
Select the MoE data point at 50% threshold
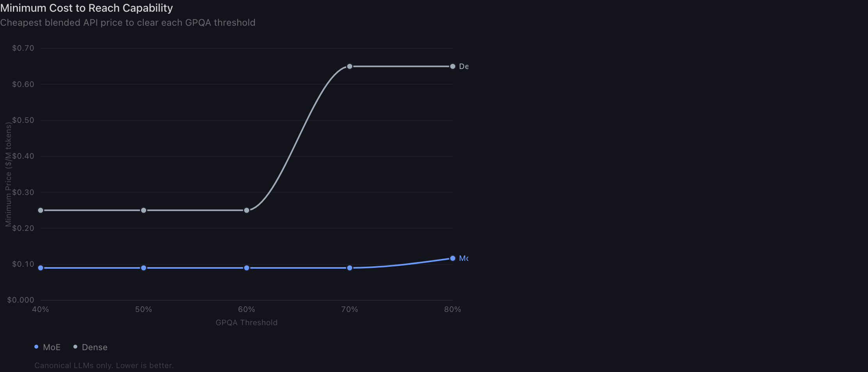click(x=144, y=268)
